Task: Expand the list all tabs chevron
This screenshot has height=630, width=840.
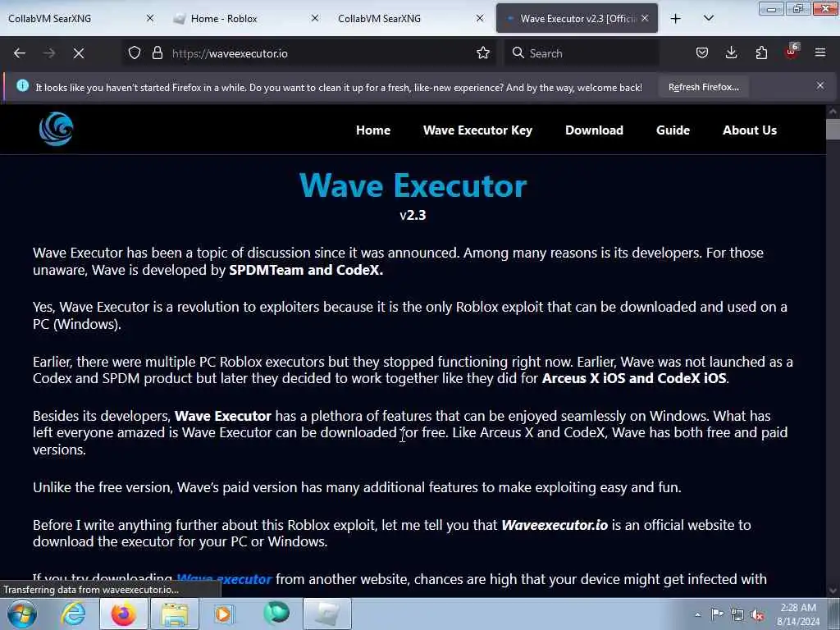Action: [x=708, y=19]
